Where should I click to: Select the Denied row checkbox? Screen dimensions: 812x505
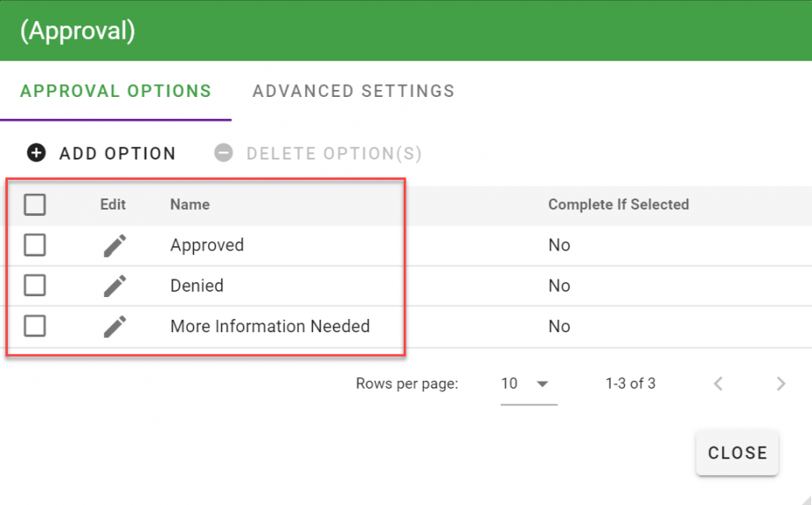pyautogui.click(x=34, y=286)
